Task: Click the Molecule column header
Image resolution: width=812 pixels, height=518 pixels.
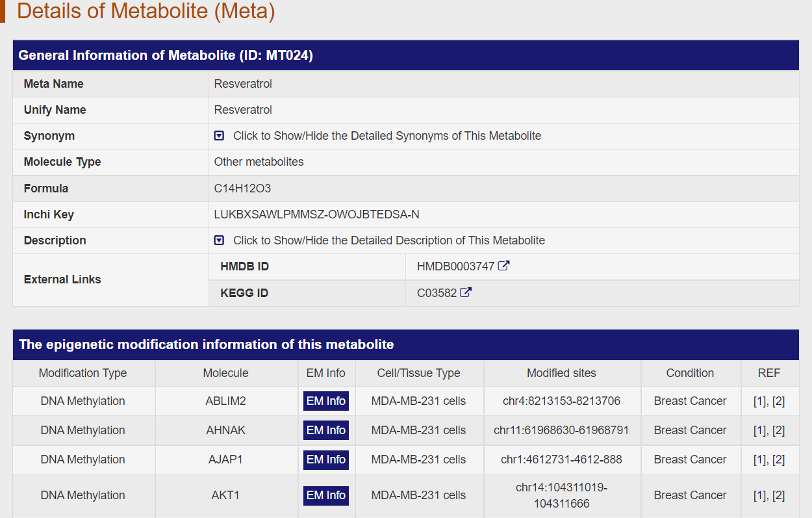Action: (225, 373)
